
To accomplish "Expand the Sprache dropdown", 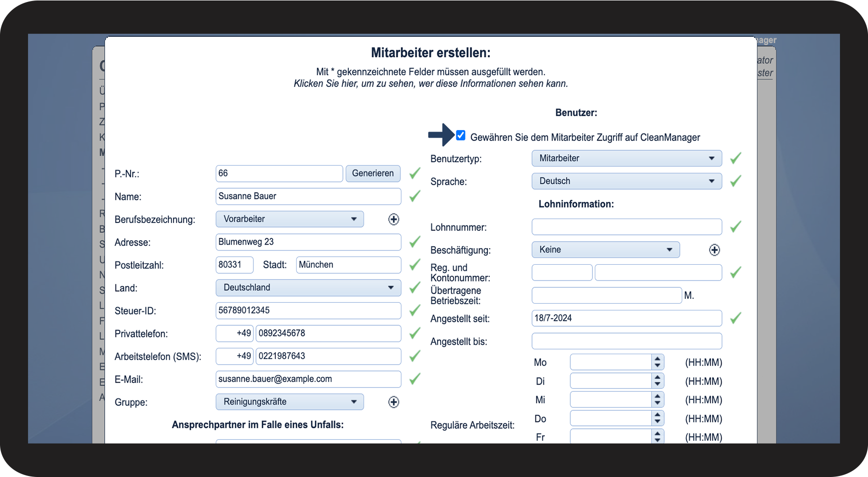I will point(626,181).
